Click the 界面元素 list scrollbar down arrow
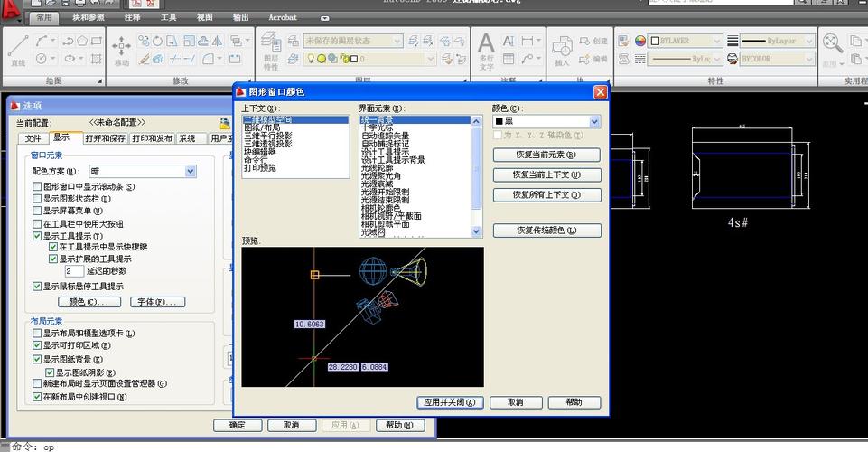The height and width of the screenshot is (452, 868). (x=477, y=232)
